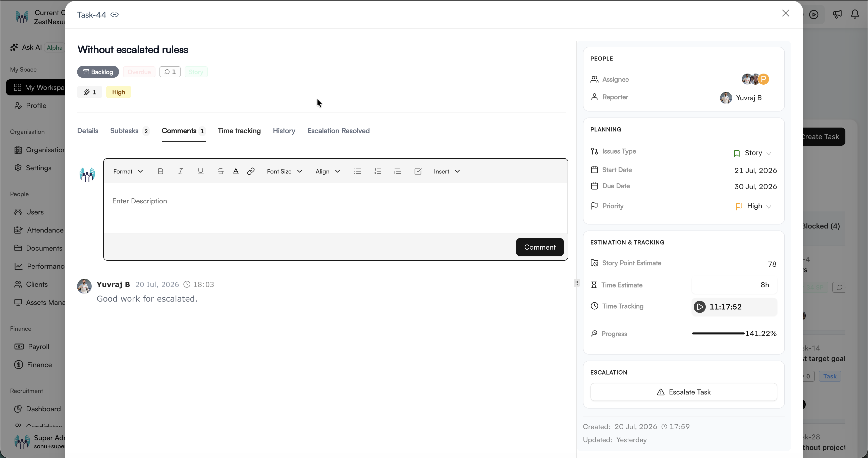Open the Align dropdown
868x458 pixels.
coord(328,171)
